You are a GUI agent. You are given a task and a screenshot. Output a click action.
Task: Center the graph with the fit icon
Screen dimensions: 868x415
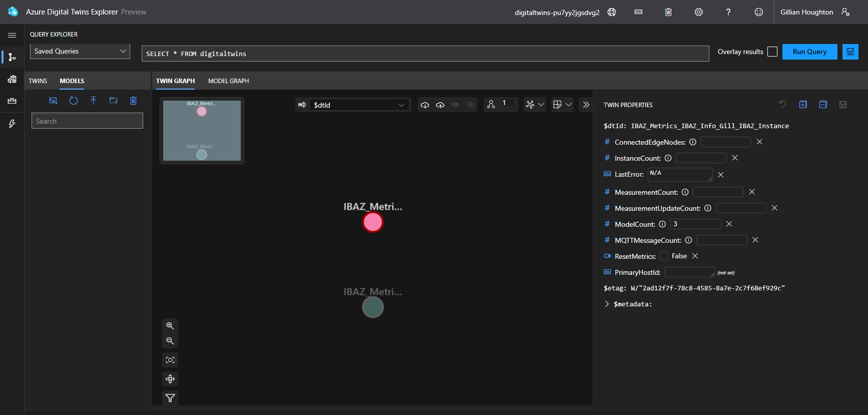tap(170, 360)
